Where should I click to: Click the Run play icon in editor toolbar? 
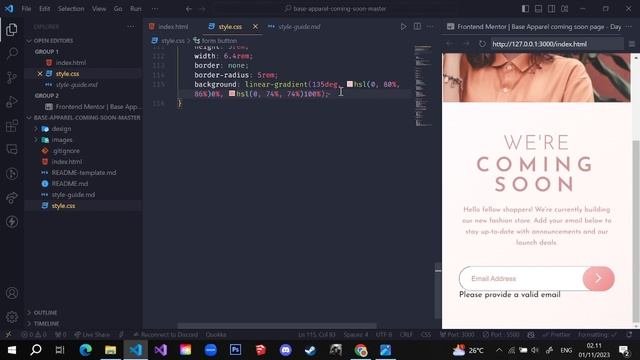pyautogui.click(x=403, y=27)
